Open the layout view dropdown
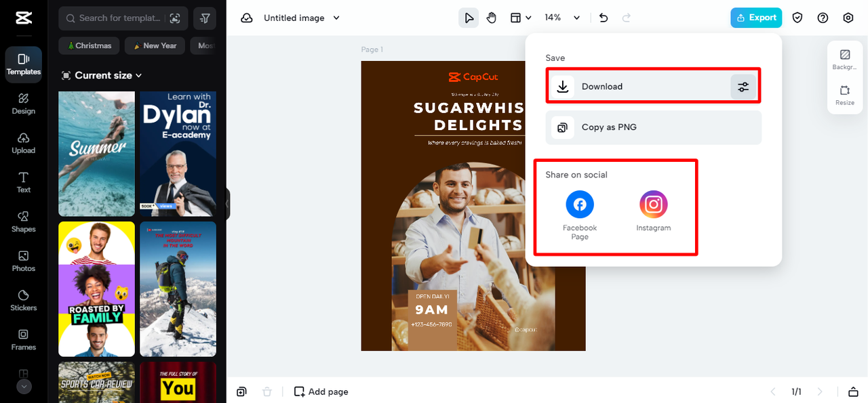 point(521,18)
